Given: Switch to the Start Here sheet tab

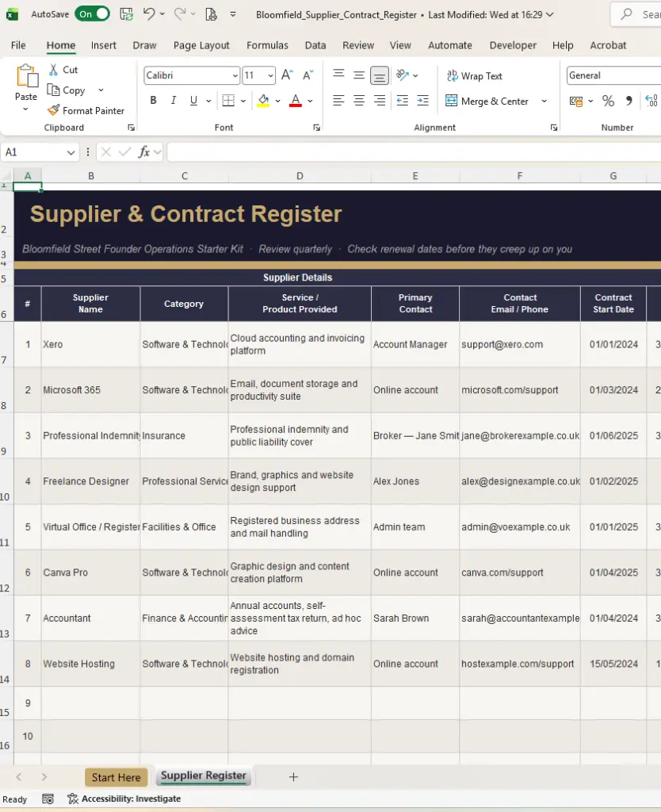Looking at the screenshot, I should (x=116, y=777).
